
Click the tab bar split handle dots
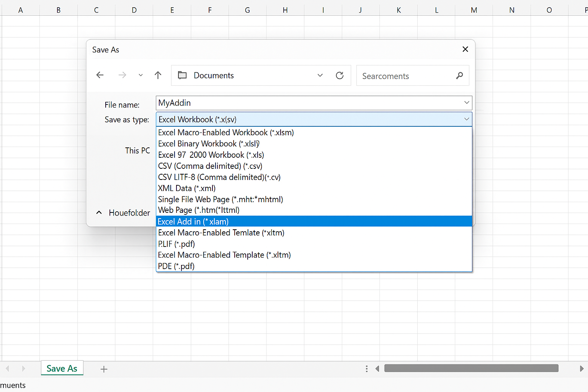(x=367, y=369)
